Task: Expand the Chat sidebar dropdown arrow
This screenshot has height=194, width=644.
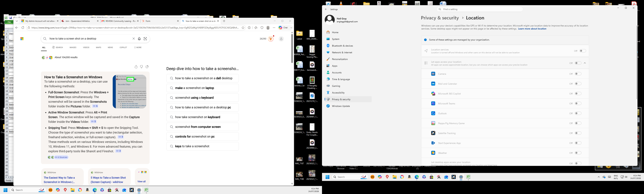Action: 291,28
